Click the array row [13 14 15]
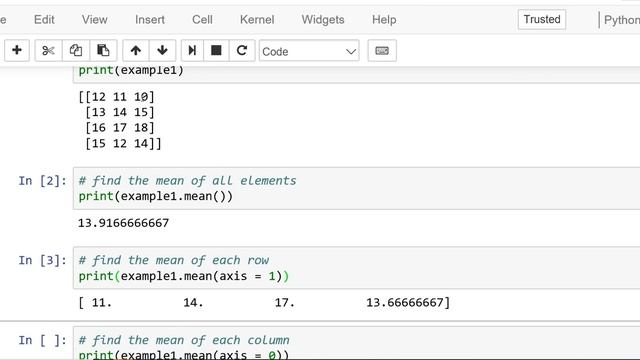This screenshot has width=640, height=360. point(120,112)
